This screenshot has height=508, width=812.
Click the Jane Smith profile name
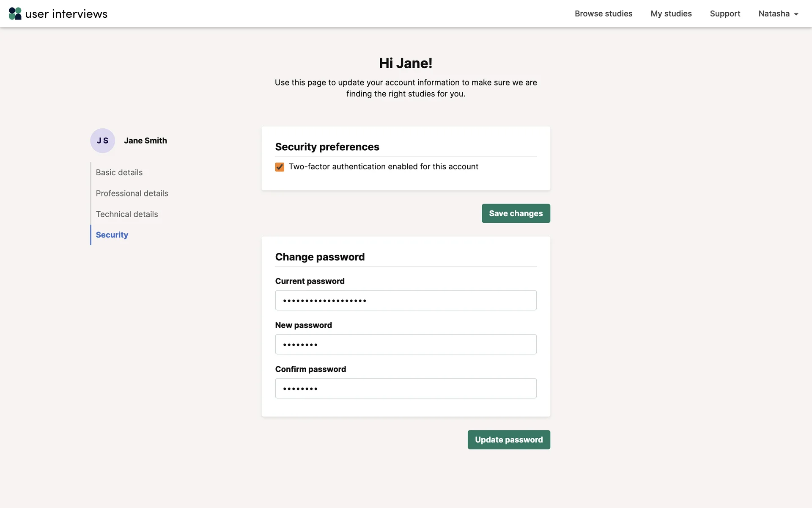(x=145, y=141)
